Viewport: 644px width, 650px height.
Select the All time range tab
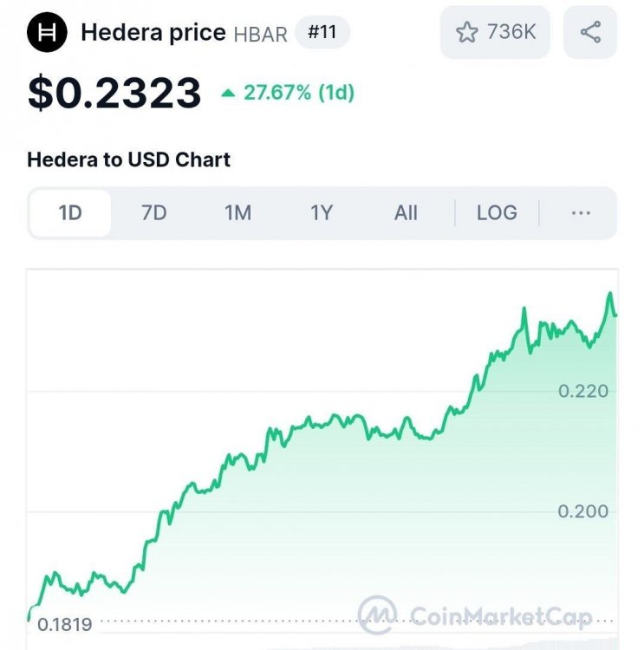[406, 212]
